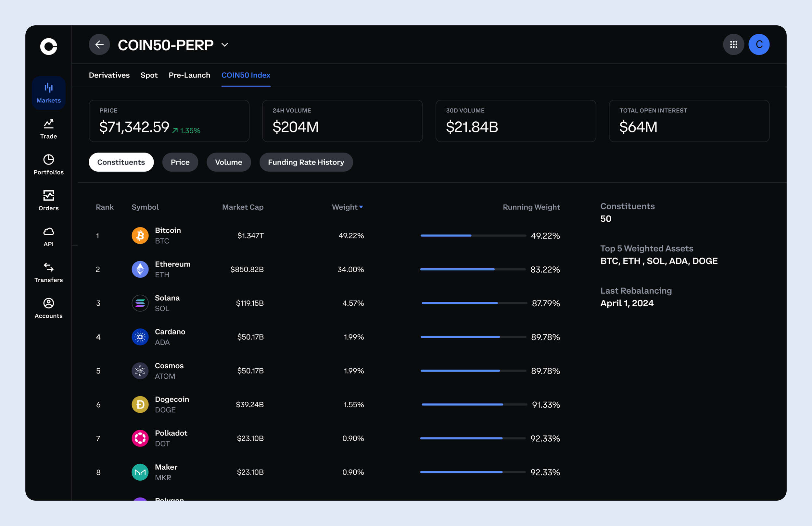Click the back arrow button
This screenshot has width=812, height=526.
(x=99, y=45)
